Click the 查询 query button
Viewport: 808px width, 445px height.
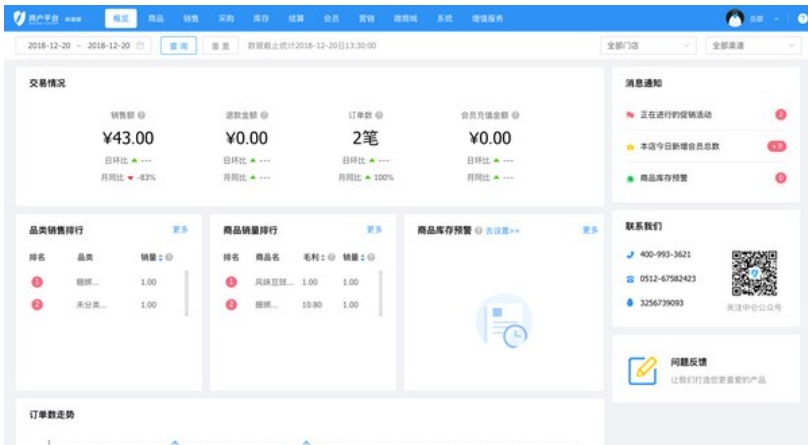tap(178, 45)
